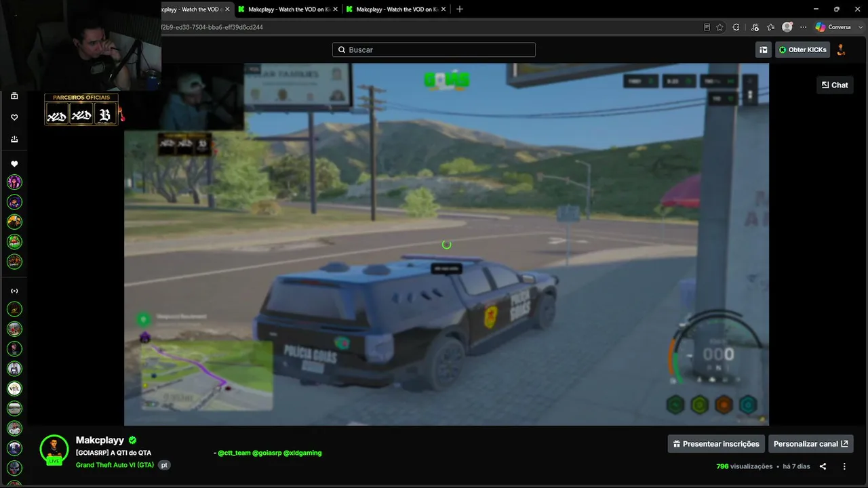
Task: Click the Makcplayy live channel avatar
Action: point(54,449)
